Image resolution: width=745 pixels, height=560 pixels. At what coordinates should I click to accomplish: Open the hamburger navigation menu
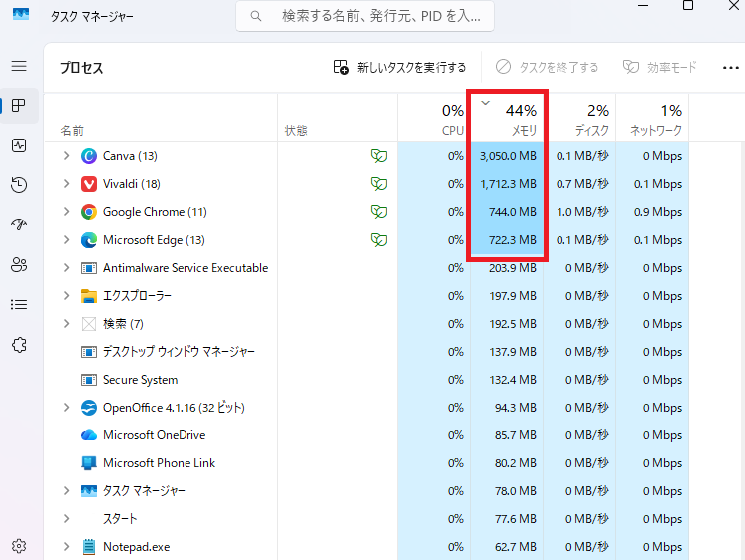[x=19, y=66]
